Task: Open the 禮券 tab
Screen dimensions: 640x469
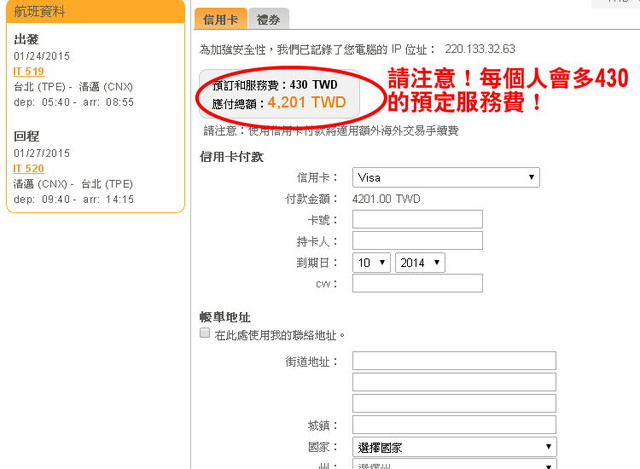Action: (267, 19)
